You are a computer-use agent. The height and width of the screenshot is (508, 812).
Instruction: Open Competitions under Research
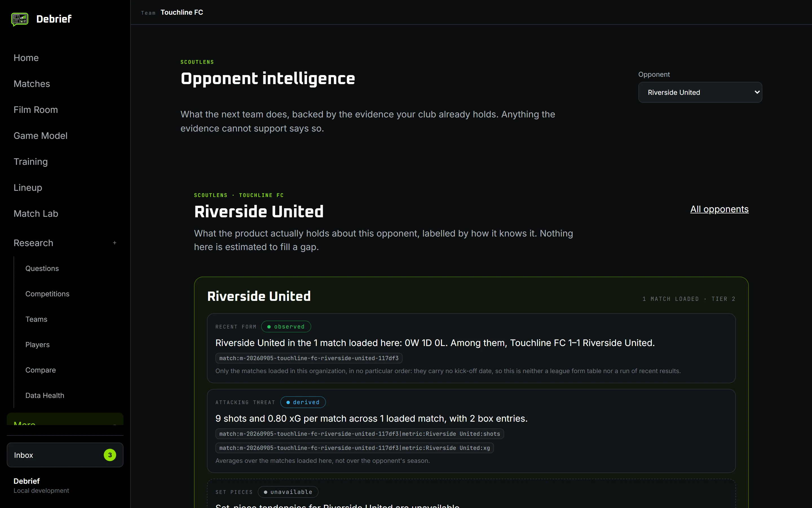tap(47, 294)
